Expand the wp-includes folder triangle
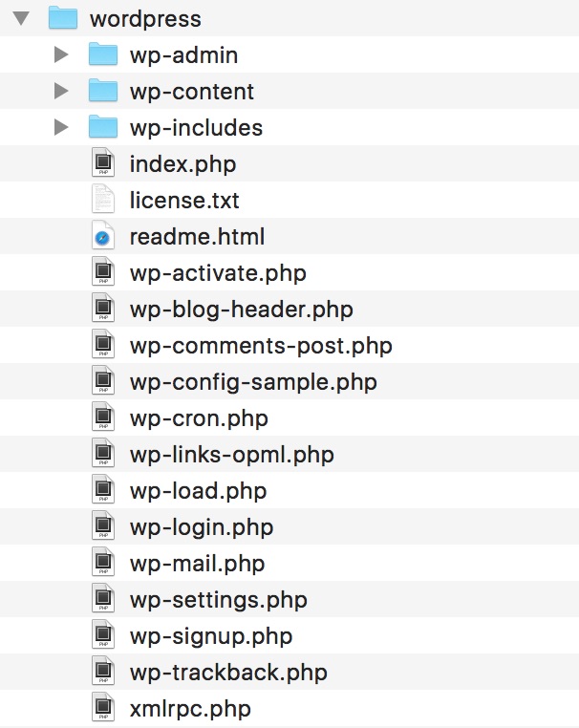Viewport: 579px width, 728px height. pos(62,127)
